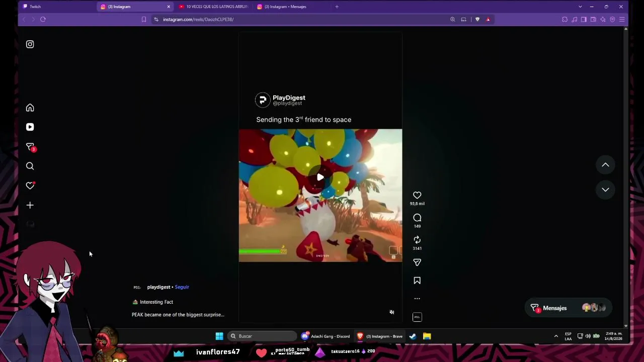The width and height of the screenshot is (644, 362).
Task: Open the Reels section in the sidebar
Action: pyautogui.click(x=30, y=127)
